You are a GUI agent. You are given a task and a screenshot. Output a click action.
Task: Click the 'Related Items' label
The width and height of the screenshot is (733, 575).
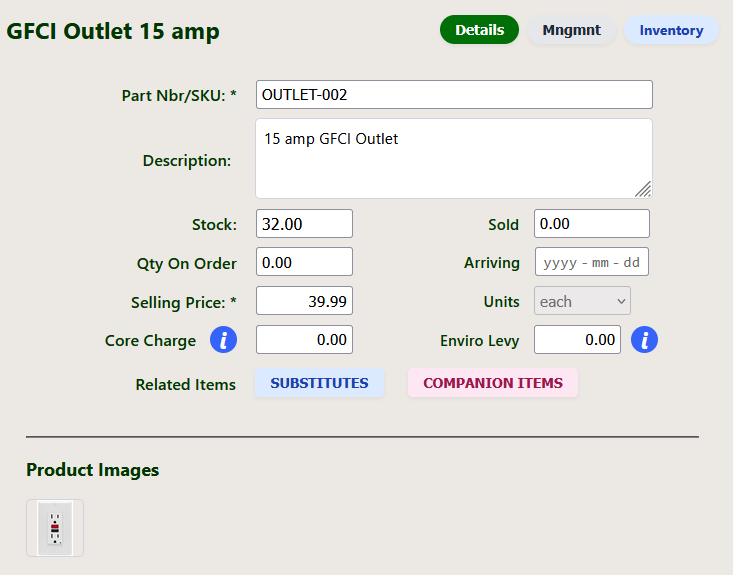(x=186, y=384)
